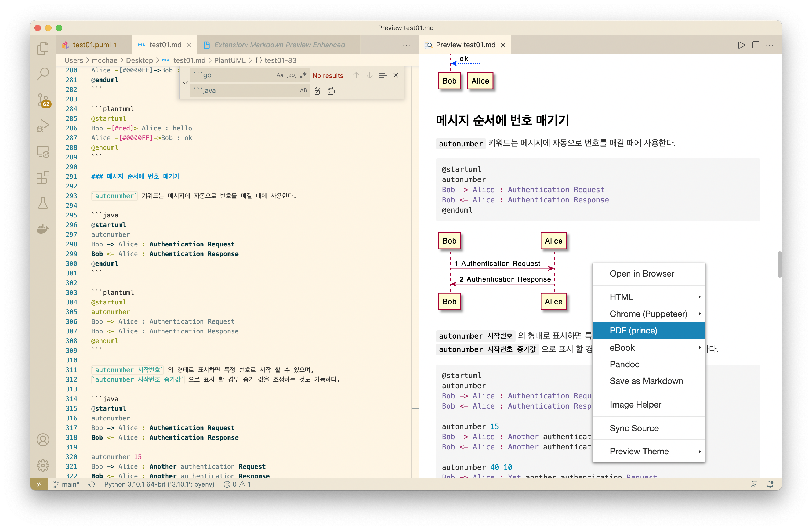The width and height of the screenshot is (812, 530).
Task: Open the Search view in activity bar
Action: coord(43,74)
